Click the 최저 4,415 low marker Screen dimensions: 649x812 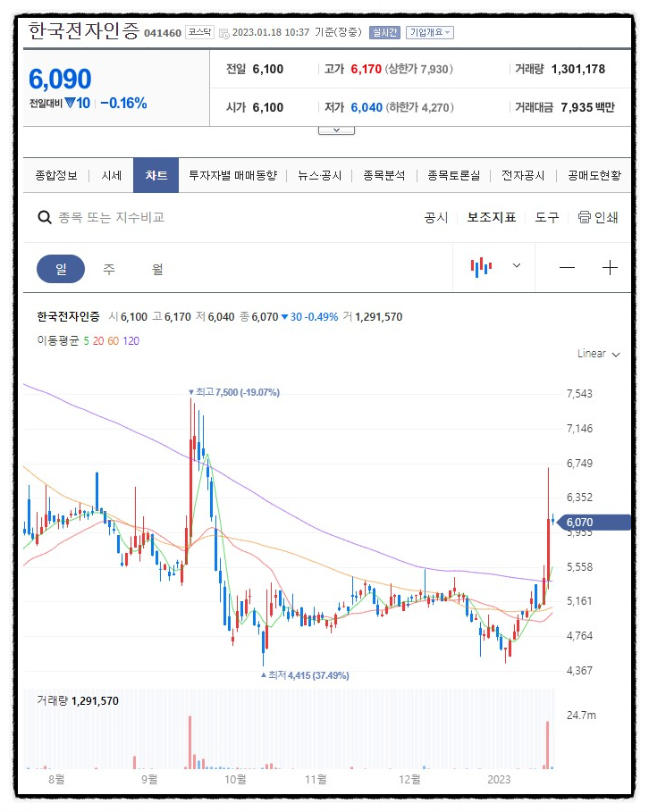(305, 675)
